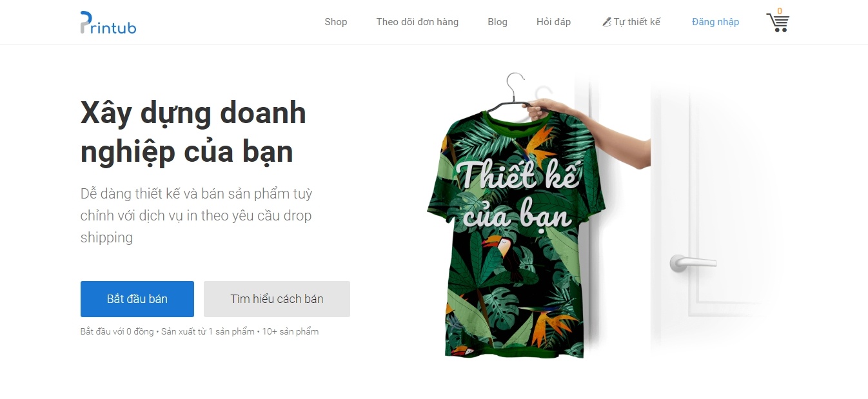Viewport: 868px width, 399px height.
Task: Click the orange cart item count badge
Action: 780,11
